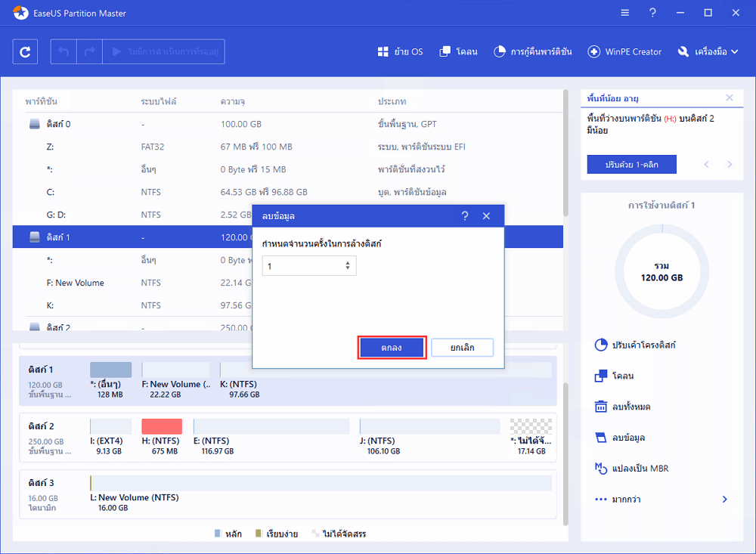The image size is (756, 554).
Task: Click ยกเลิก Cancel button in dialog
Action: pos(463,348)
